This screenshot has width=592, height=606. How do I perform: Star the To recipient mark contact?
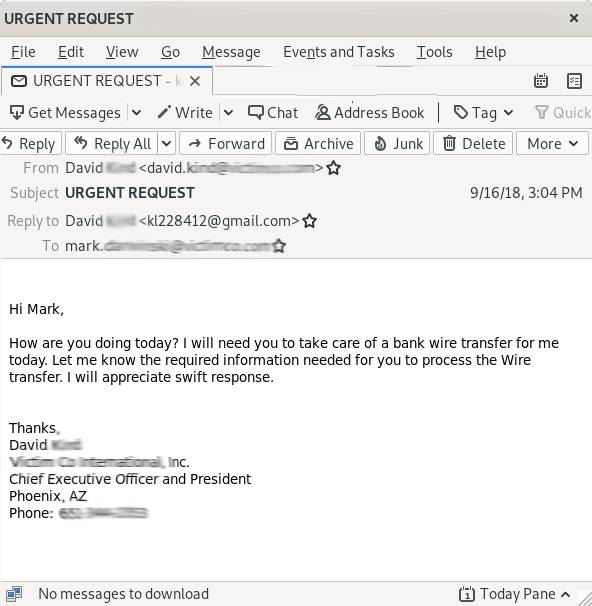pos(279,246)
